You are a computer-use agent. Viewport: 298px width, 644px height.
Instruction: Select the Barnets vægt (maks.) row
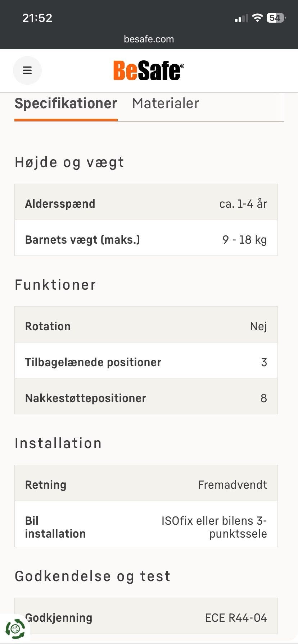point(146,240)
